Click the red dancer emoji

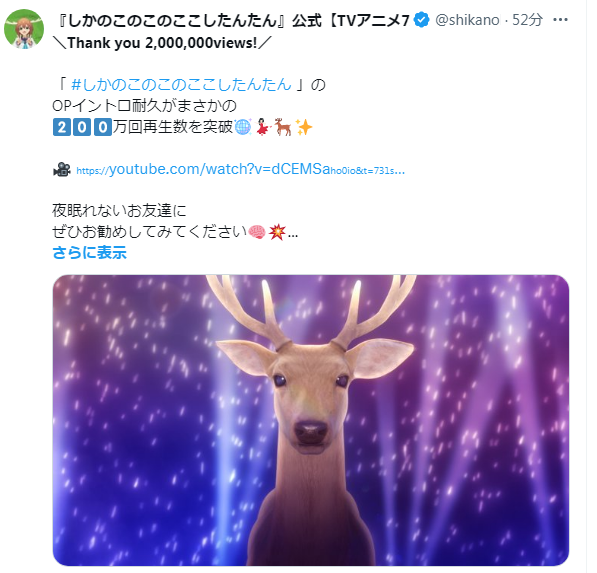(x=263, y=127)
